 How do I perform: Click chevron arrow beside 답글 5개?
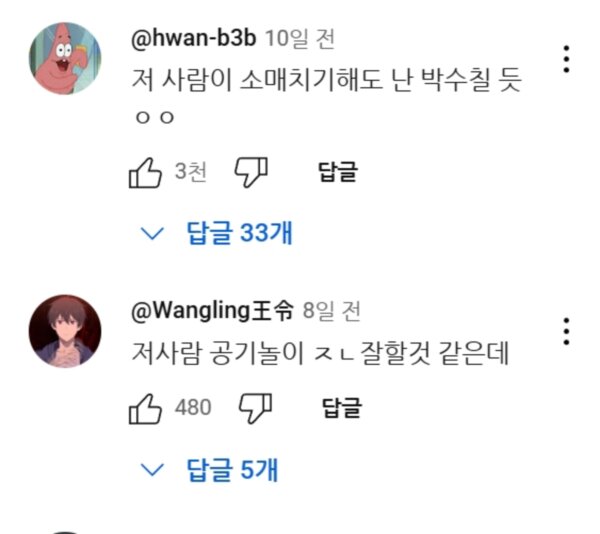point(152,470)
